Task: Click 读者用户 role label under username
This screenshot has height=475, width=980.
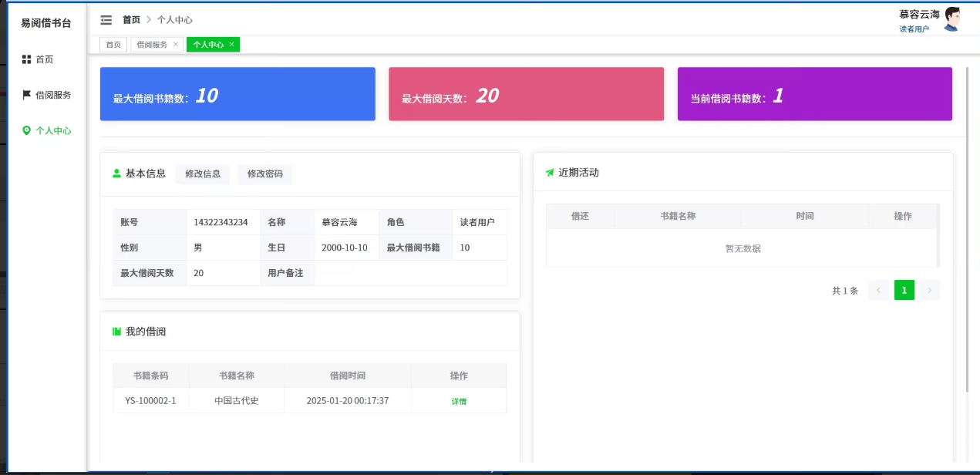Action: tap(914, 29)
